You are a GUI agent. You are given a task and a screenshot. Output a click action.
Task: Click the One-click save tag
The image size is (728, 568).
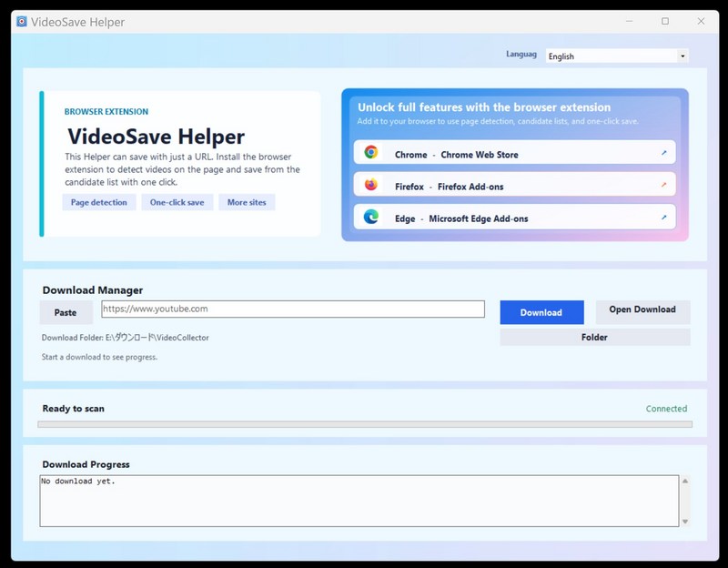[177, 202]
